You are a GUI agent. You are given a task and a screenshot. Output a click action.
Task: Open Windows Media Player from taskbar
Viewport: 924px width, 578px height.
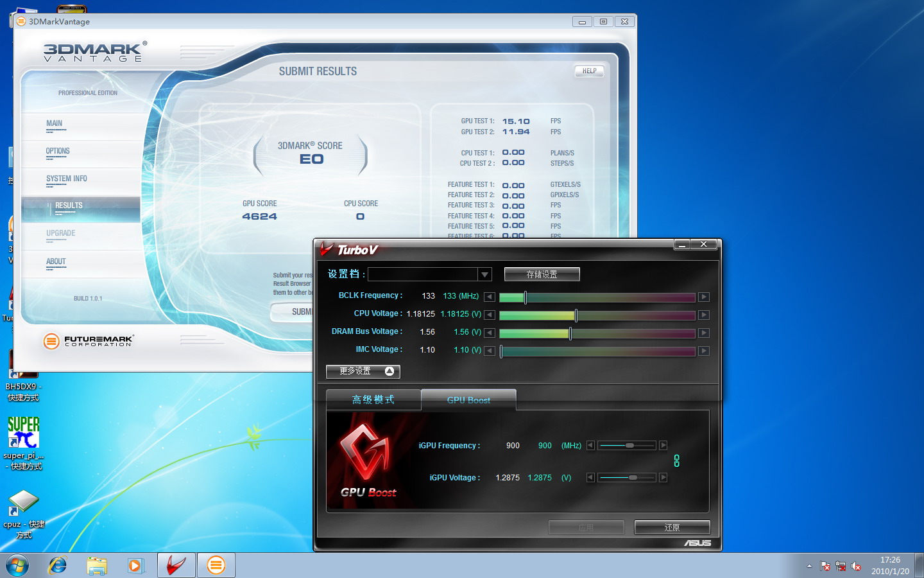point(136,566)
